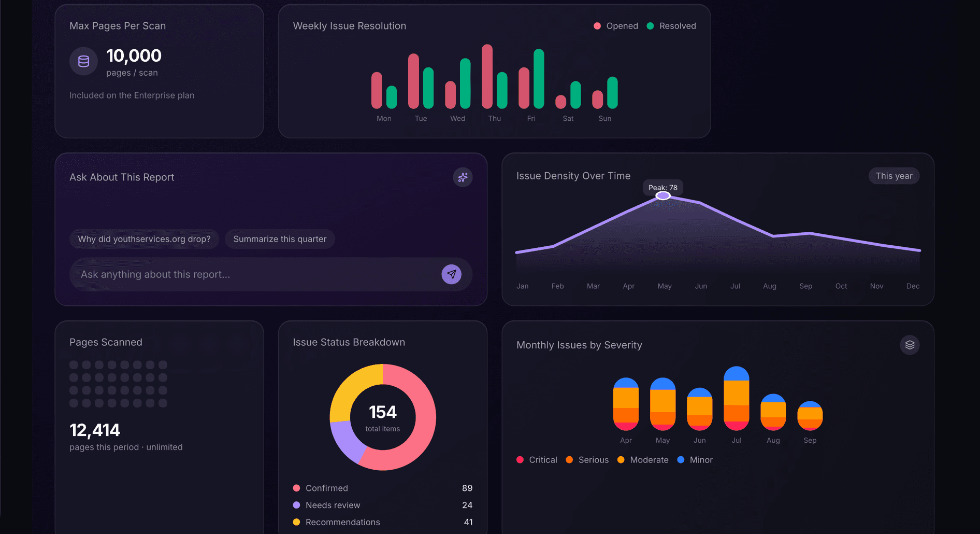Toggle the Minor severity legend
Viewport: 980px width, 534px height.
695,460
